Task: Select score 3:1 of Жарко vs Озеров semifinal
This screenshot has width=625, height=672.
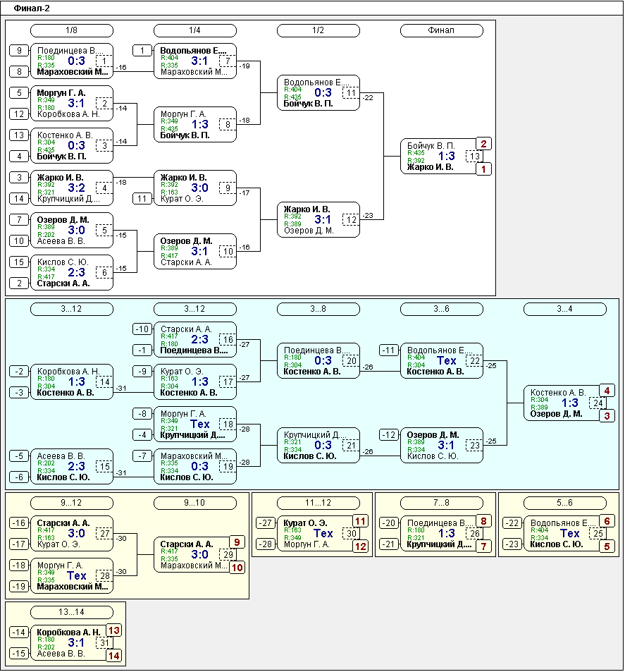Action: (323, 219)
